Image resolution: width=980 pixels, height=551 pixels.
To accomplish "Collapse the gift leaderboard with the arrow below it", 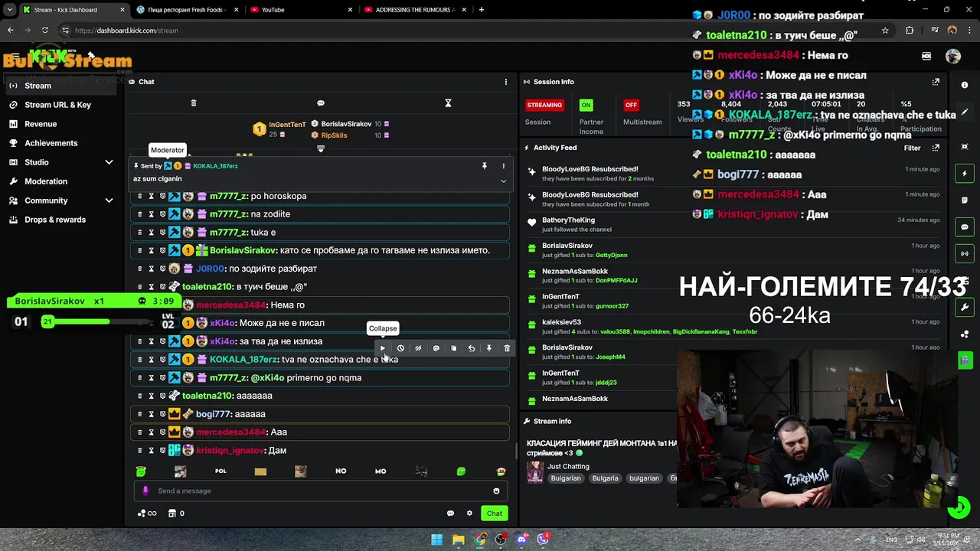I will 321,148.
